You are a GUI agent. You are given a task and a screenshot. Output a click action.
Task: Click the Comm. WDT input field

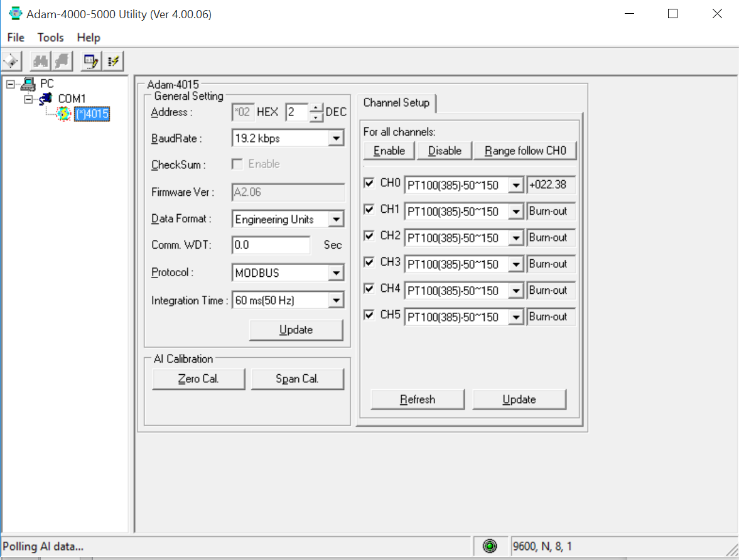pos(271,245)
